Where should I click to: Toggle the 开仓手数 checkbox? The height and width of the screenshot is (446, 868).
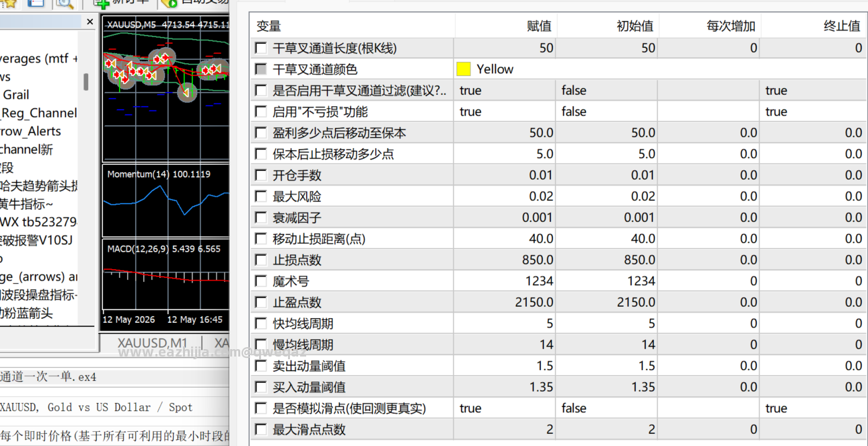click(x=261, y=176)
